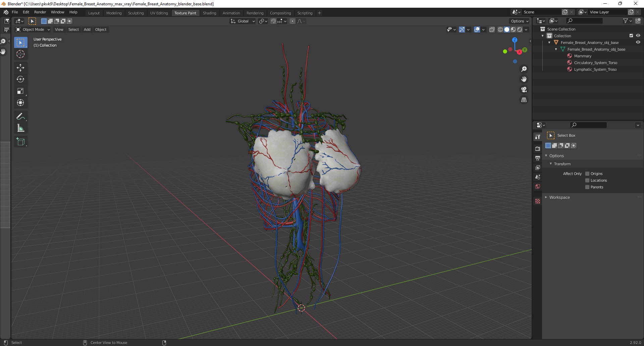Select Circulatory_System_Torso material in outliner
Screen dimensions: 644x346
(x=595, y=63)
